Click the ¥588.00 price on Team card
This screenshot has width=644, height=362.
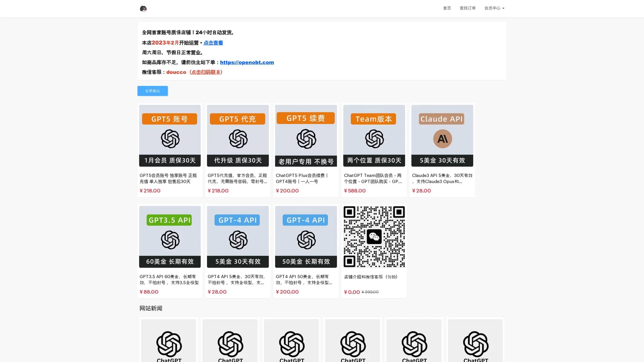click(x=355, y=191)
